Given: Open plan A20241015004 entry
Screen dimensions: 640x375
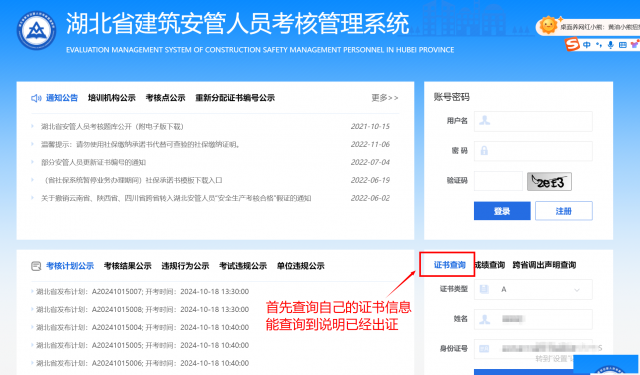Looking at the screenshot, I should pos(142,328).
